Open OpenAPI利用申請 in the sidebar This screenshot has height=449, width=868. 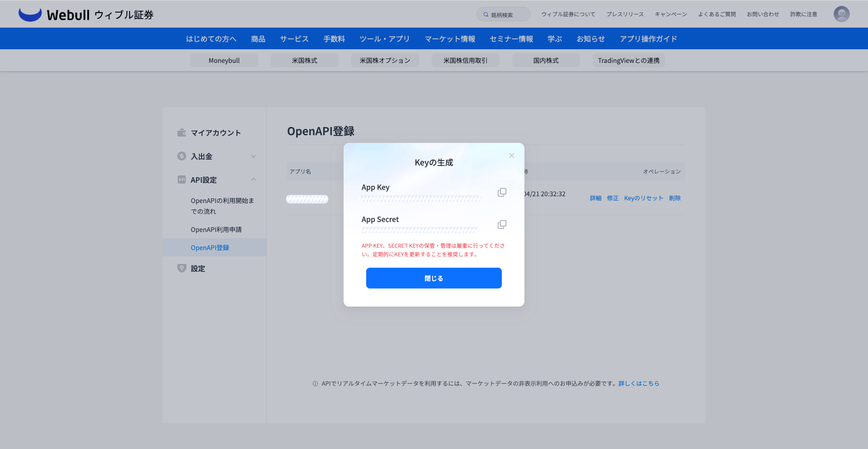click(x=216, y=230)
